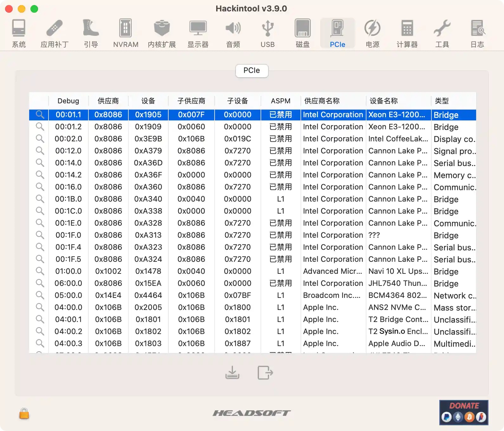The width and height of the screenshot is (504, 431).
Task: Open the 音频 audio tab
Action: tap(233, 33)
